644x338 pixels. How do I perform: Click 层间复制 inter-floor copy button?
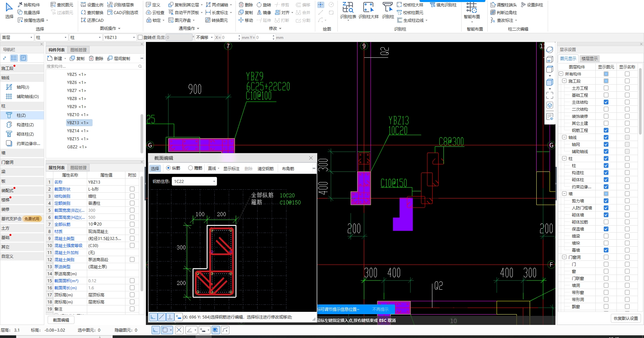pyautogui.click(x=119, y=58)
